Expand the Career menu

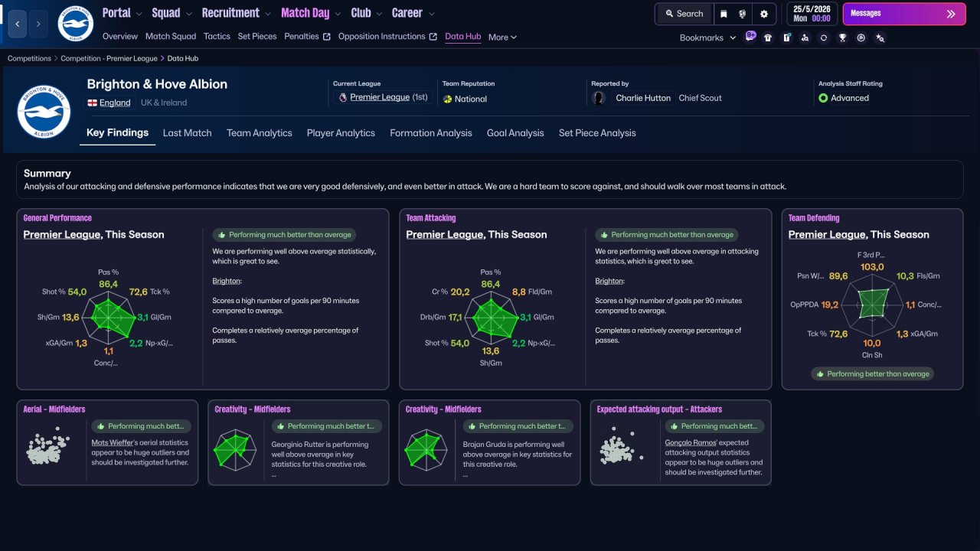tap(413, 13)
